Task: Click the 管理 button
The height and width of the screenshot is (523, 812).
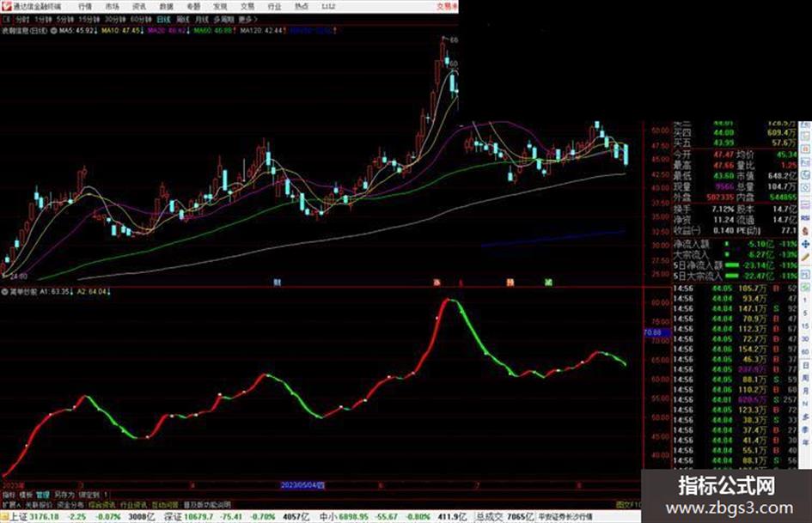Action: [43, 495]
